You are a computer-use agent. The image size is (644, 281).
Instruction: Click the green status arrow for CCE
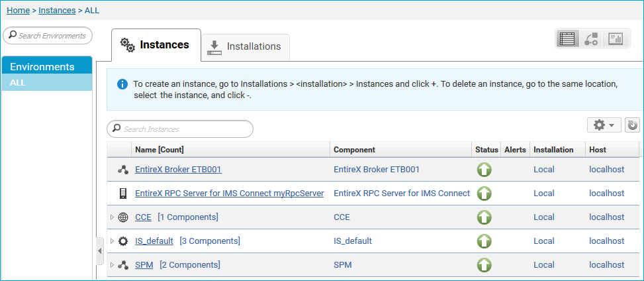point(484,217)
